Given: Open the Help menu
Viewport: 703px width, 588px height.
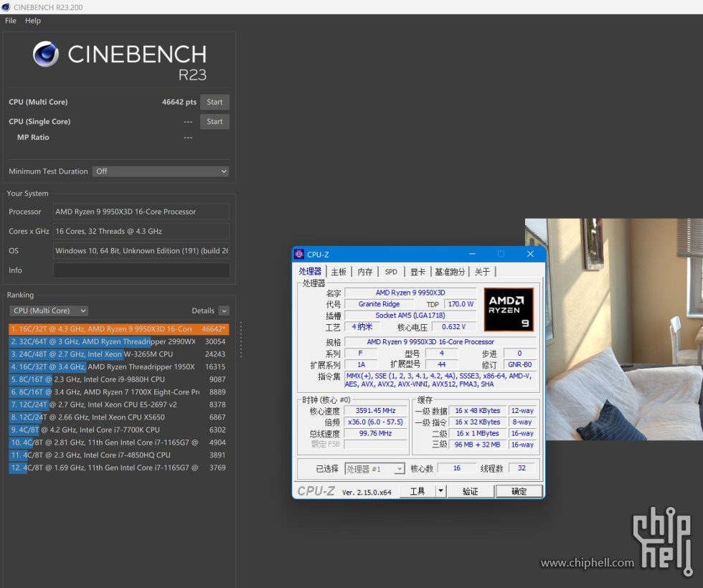Looking at the screenshot, I should point(33,21).
